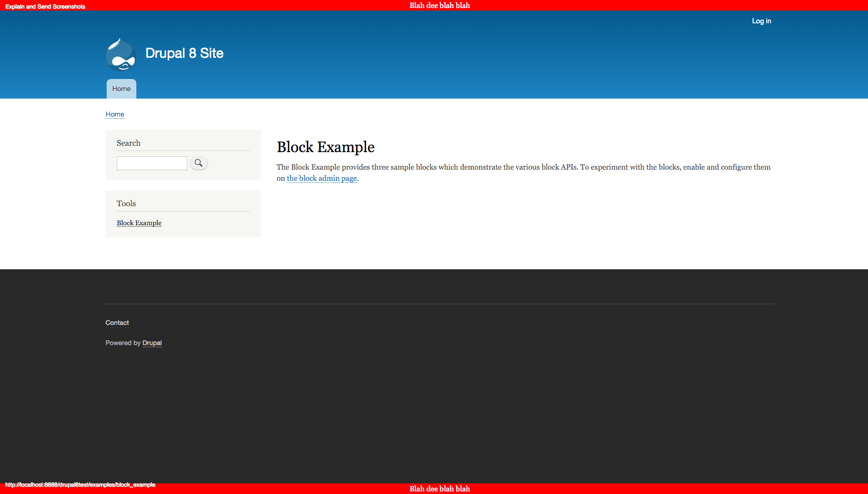This screenshot has height=494, width=868.
Task: Click the Block Example page heading
Action: coord(326,147)
